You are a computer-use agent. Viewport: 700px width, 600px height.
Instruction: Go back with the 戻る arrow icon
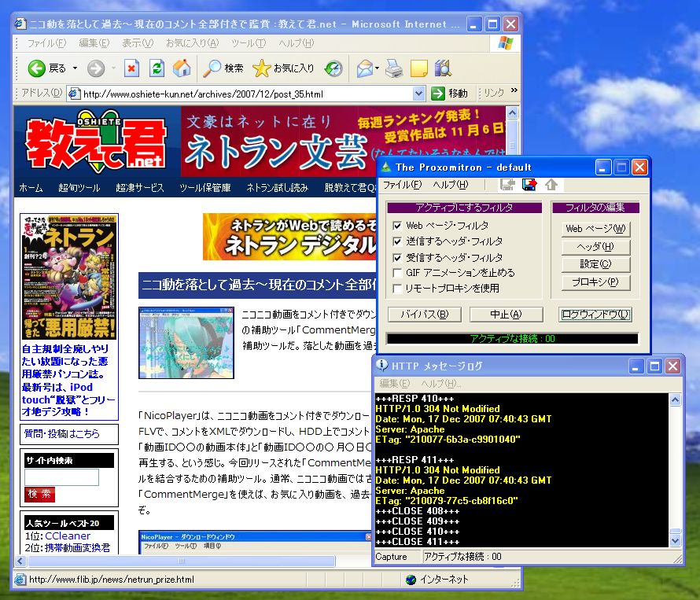(37, 68)
